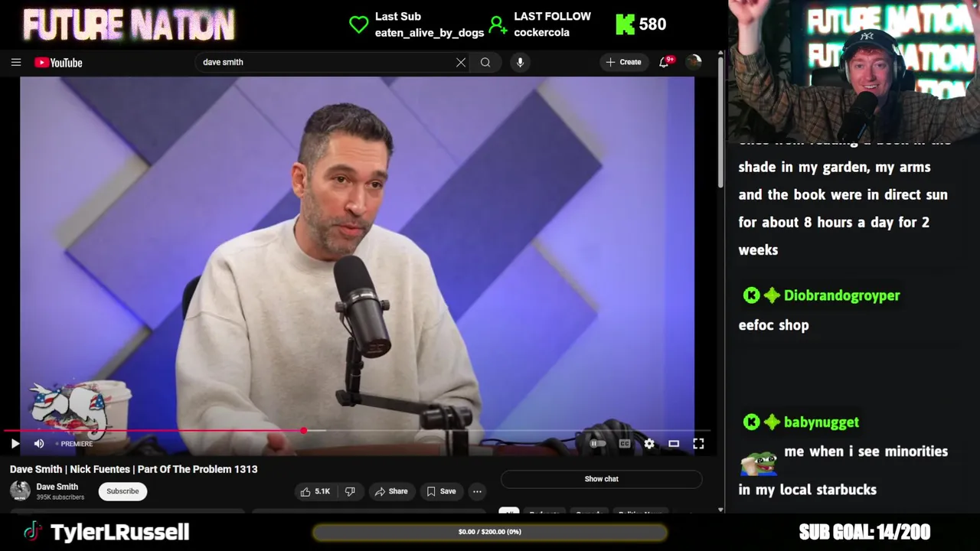The height and width of the screenshot is (551, 980).
Task: Click Kick badge beside babynugget
Action: pos(751,422)
